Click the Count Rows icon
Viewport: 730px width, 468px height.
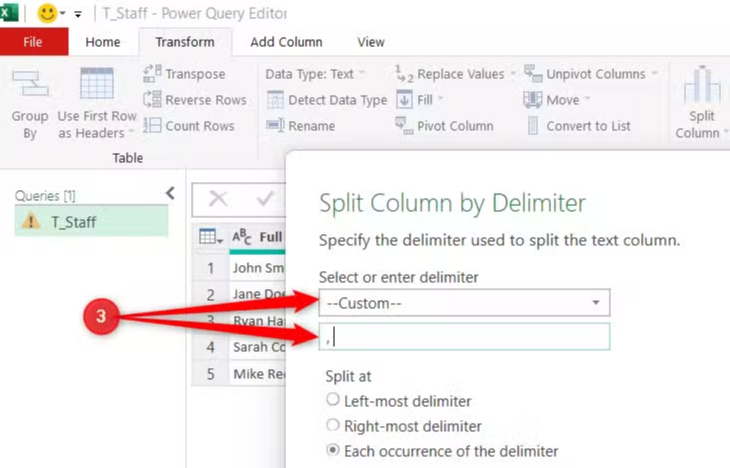tap(152, 125)
